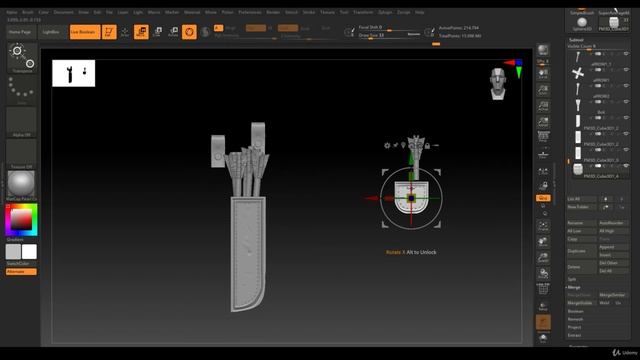Open the Alpha Off selector
The height and width of the screenshot is (360, 640).
click(22, 122)
